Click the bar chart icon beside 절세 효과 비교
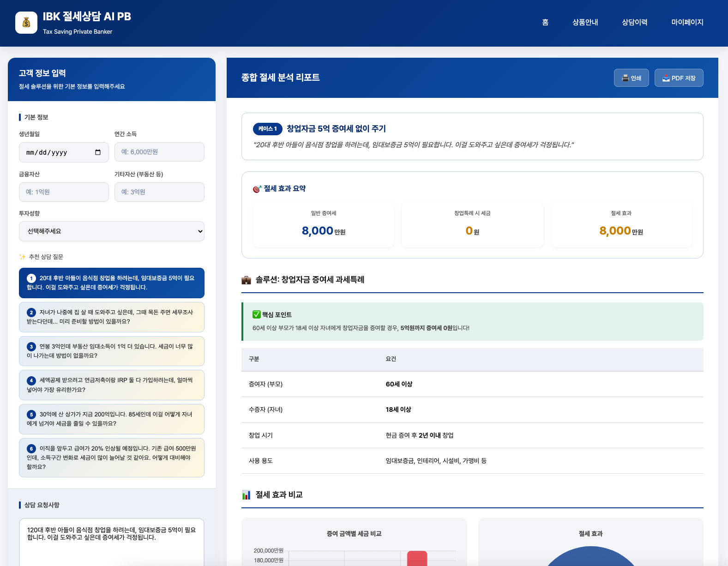This screenshot has height=566, width=728. pos(247,495)
